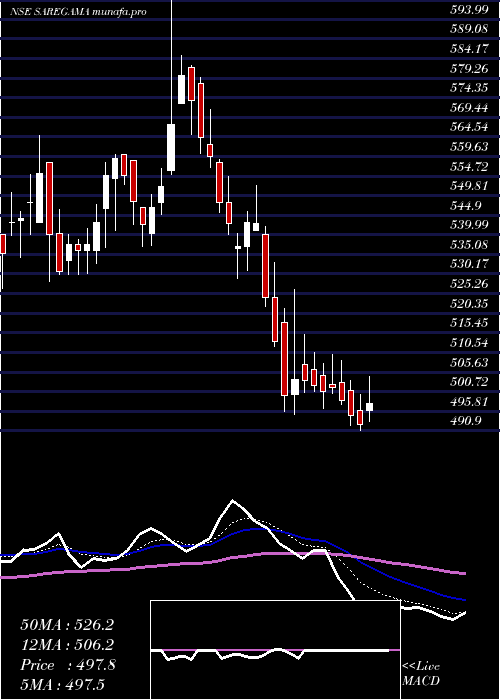Click the 569.44 price axis label

click(469, 107)
